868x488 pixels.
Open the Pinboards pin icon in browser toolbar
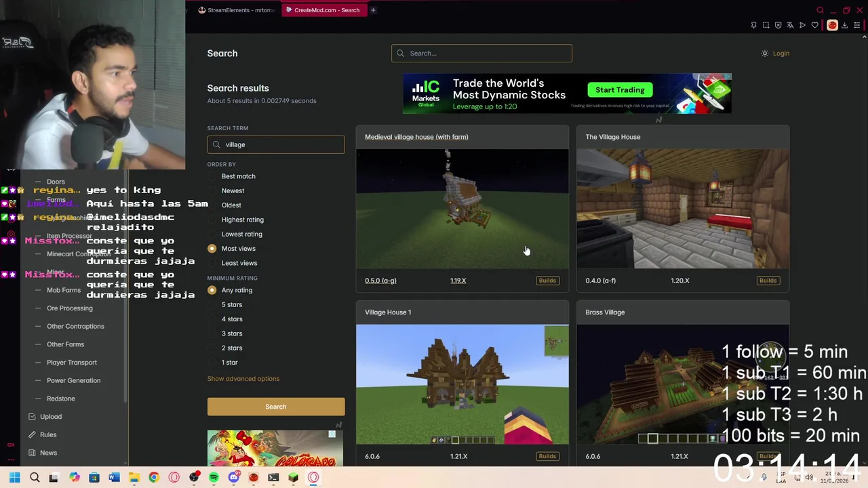tap(753, 25)
